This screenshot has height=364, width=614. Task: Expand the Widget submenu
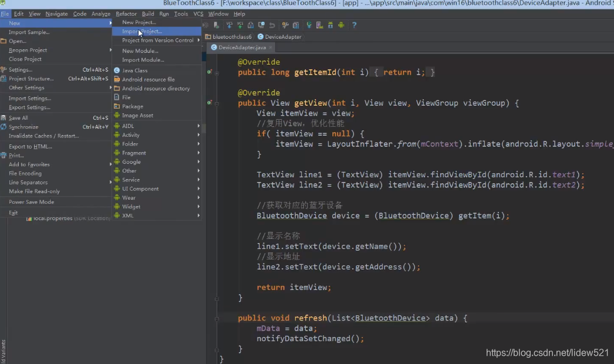click(157, 207)
